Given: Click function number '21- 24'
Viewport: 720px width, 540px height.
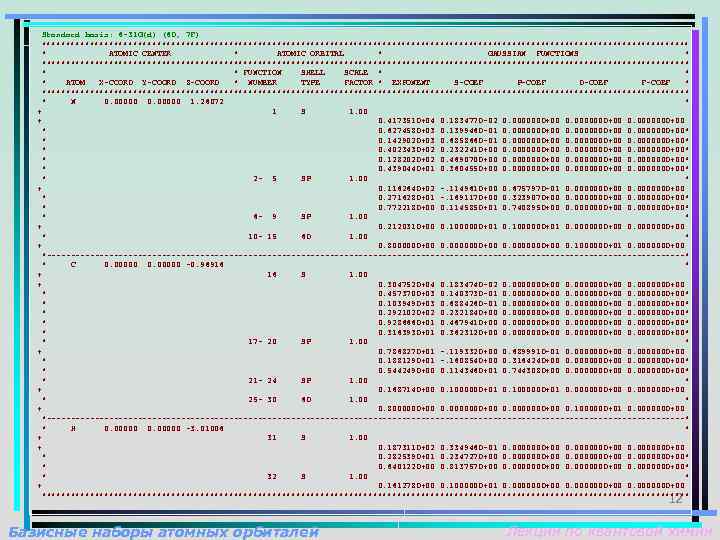Looking at the screenshot, I should tap(263, 381).
